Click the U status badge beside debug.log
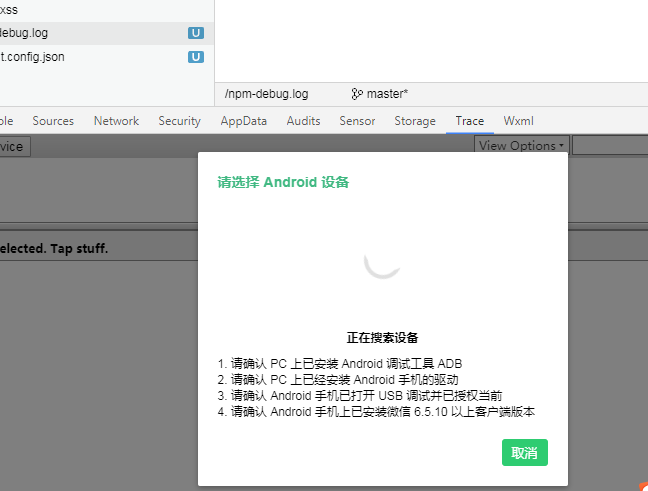Viewport: 648px width, 491px height. 196,33
